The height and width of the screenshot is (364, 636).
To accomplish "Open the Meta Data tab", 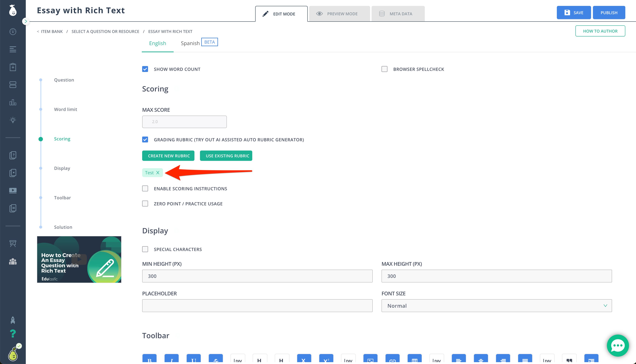I will pyautogui.click(x=398, y=14).
